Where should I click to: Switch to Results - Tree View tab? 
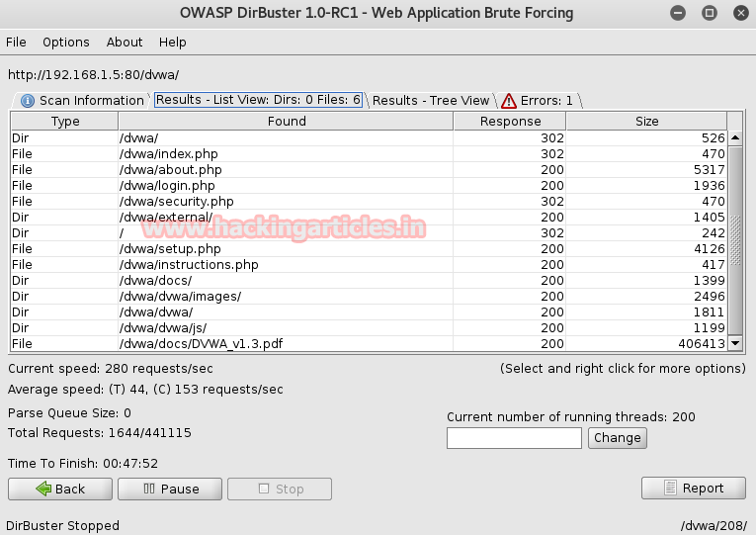(x=431, y=100)
